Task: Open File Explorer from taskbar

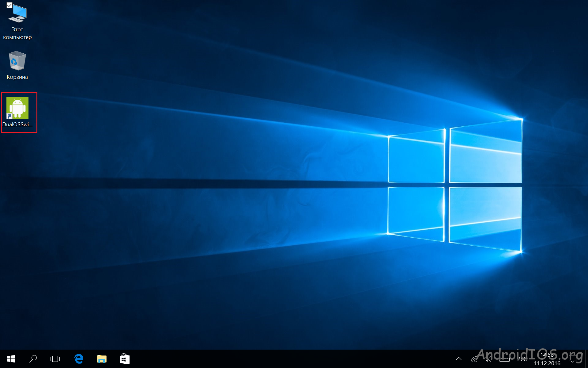Action: click(102, 359)
